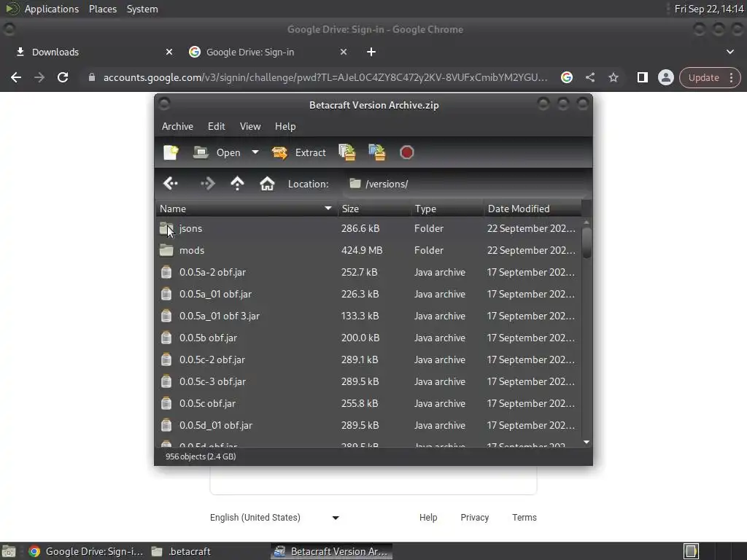Screen dimensions: 747x560
Task: Sort by the Type column header
Action: pyautogui.click(x=447, y=209)
